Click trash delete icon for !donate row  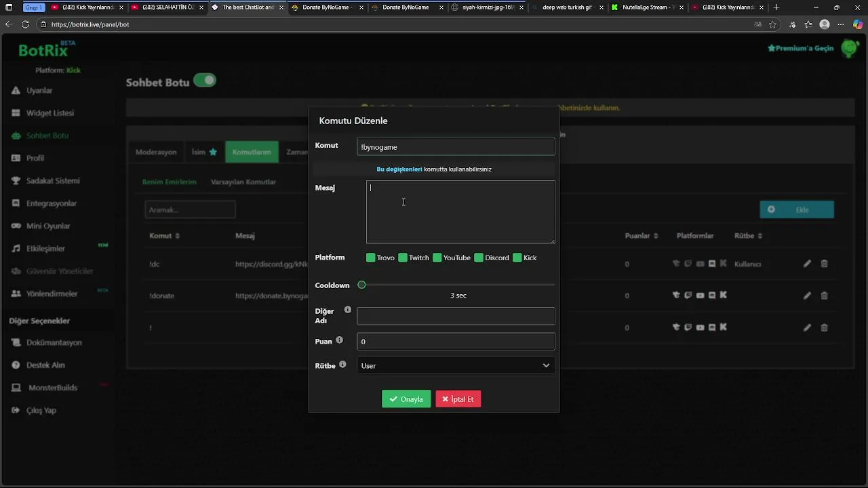825,296
